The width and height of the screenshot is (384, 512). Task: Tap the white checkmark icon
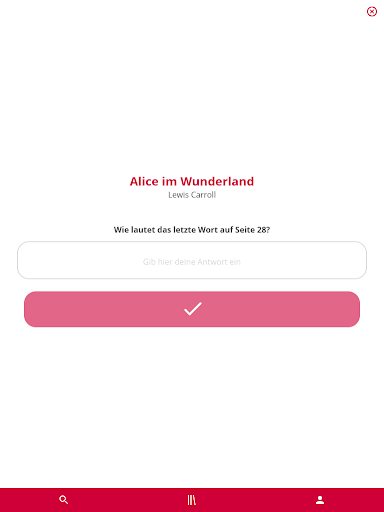(x=193, y=309)
